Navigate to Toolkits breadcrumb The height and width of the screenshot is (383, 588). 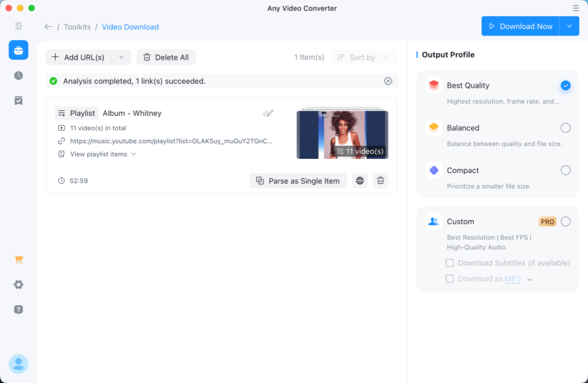77,27
